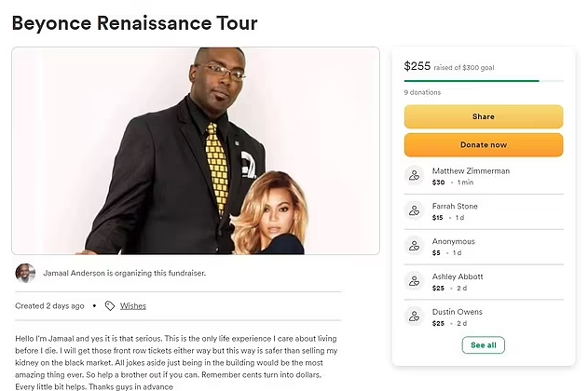Click the Anonymous donor avatar icon
588x391 pixels.
[x=415, y=246]
